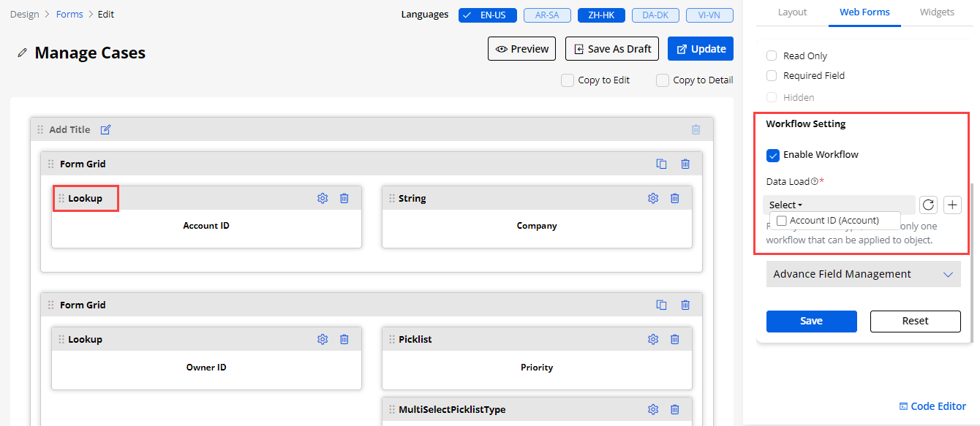This screenshot has width=980, height=426.
Task: Add new Data Load with plus icon
Action: (x=952, y=205)
